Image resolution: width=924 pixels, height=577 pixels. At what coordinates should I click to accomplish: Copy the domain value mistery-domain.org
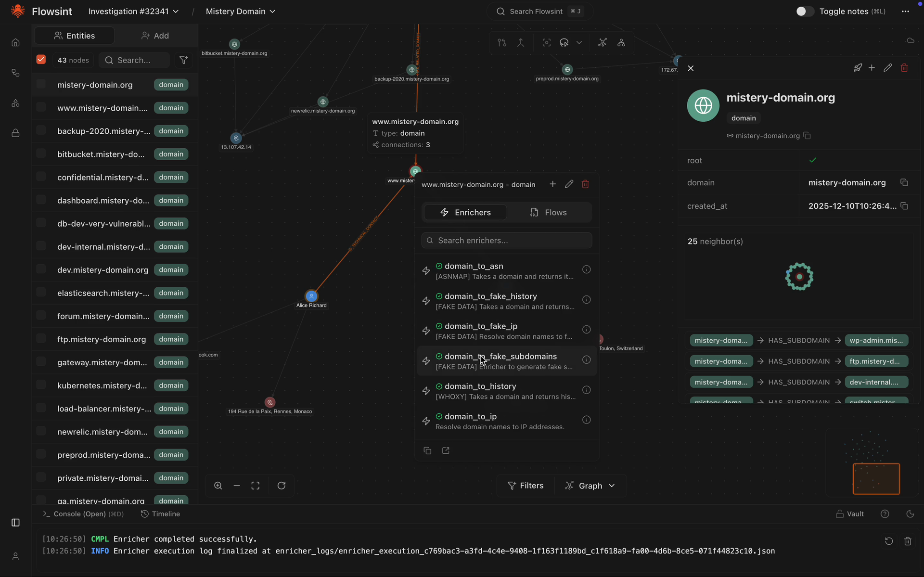[x=904, y=183]
